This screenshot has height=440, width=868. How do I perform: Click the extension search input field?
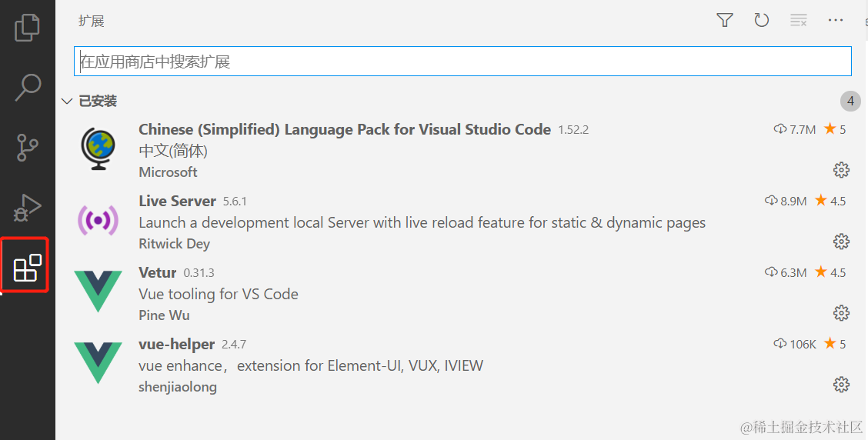[x=462, y=62]
